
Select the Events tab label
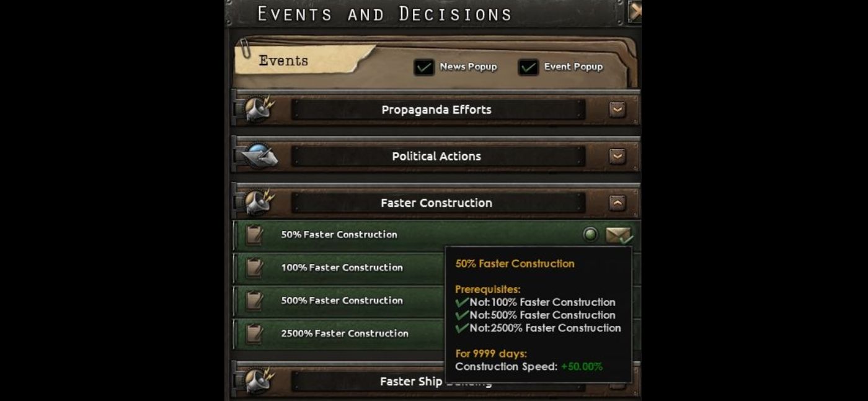283,60
